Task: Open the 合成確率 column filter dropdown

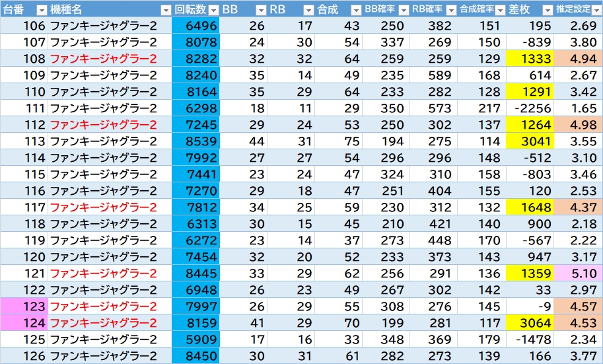Action: (500, 10)
